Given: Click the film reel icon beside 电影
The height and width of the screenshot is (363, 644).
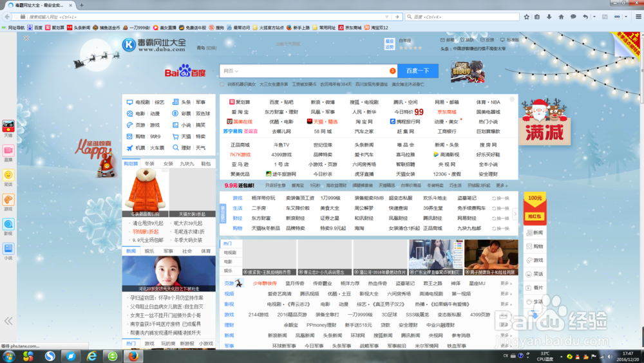Looking at the screenshot, I should coord(130,114).
